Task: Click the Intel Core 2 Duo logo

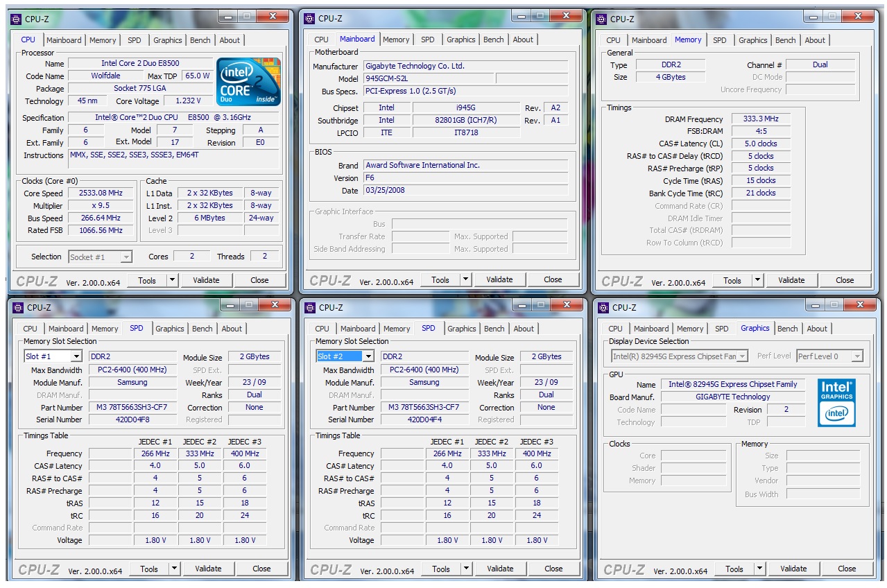Action: [x=248, y=81]
